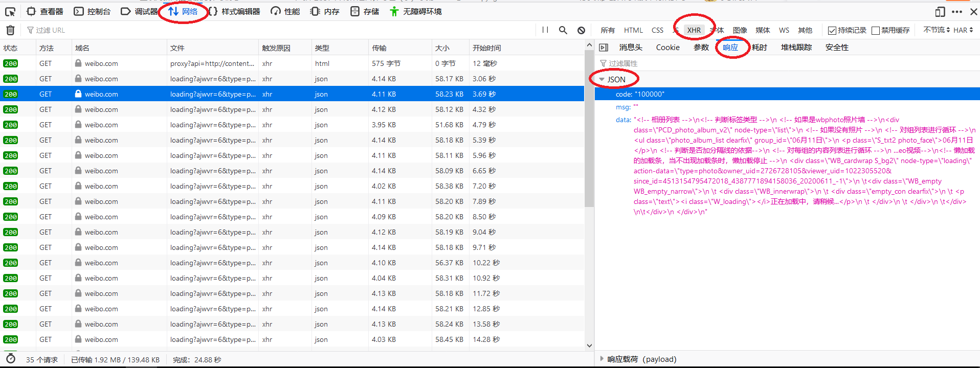Screen dimensions: 980x368
Task: Open the 响应 response tab
Action: click(x=730, y=48)
